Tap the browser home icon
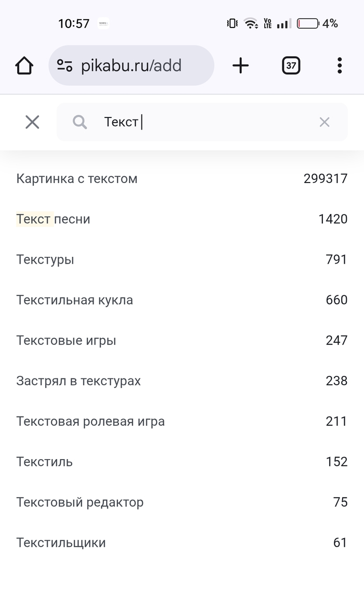 pyautogui.click(x=24, y=66)
